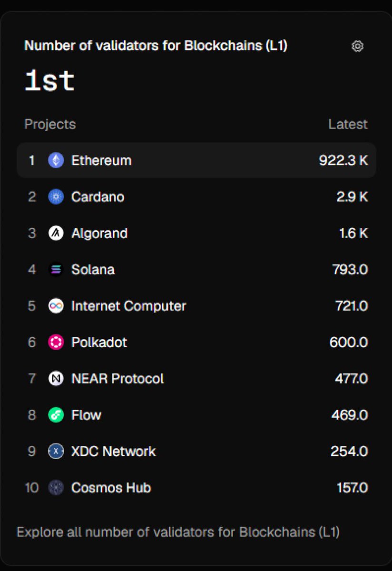Click the Flow logo icon
392x571 pixels.
point(56,415)
